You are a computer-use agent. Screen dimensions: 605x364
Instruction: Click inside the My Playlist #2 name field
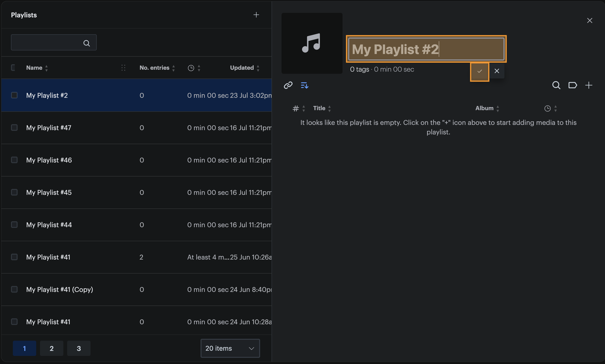(x=426, y=49)
